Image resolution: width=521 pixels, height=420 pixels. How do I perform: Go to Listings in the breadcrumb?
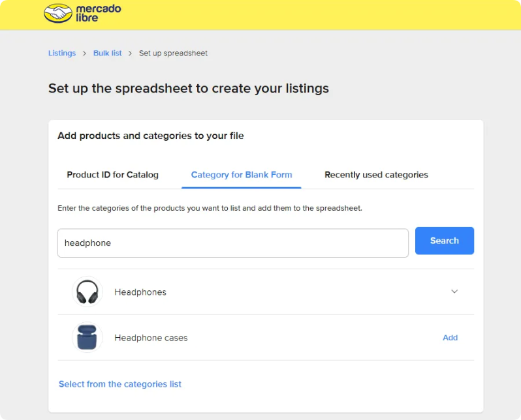[x=62, y=53]
